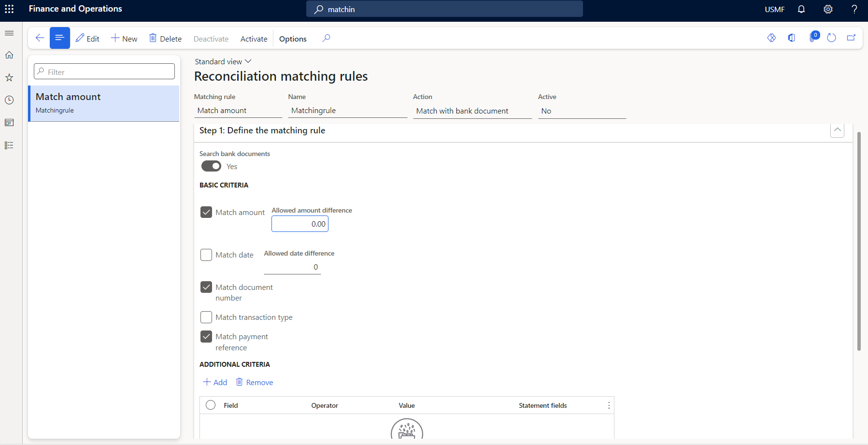The image size is (868, 445).
Task: Uncheck the Match amount checkbox
Action: 206,212
